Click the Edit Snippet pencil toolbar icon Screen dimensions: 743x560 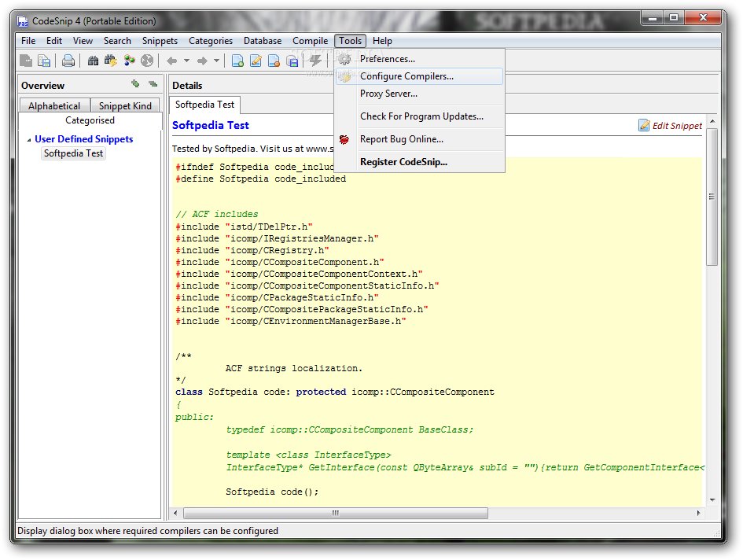(256, 61)
